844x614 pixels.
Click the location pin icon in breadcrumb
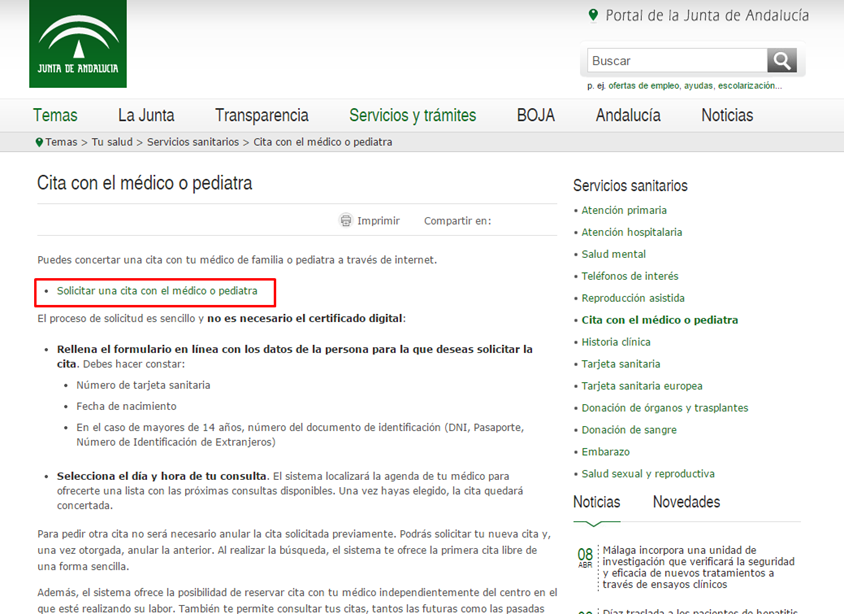(39, 142)
